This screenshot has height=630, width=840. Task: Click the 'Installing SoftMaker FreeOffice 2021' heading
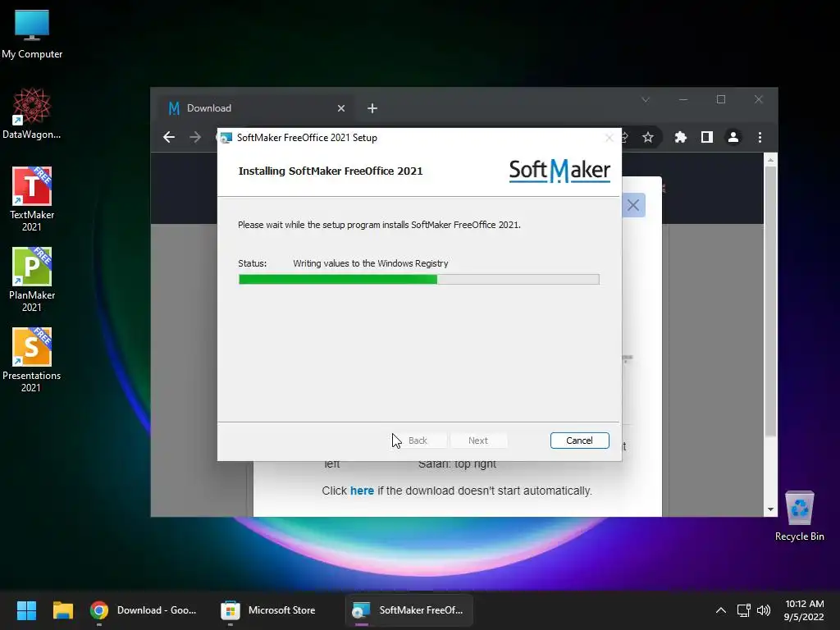tap(331, 171)
